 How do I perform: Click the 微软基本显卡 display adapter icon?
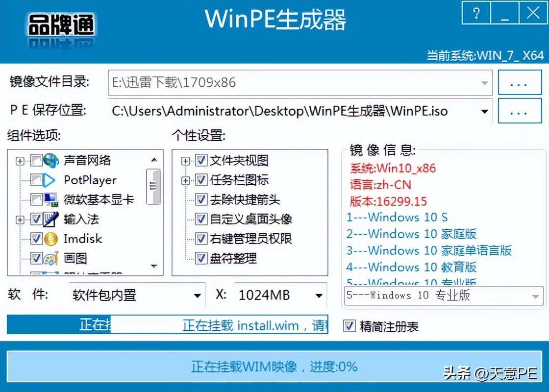tap(51, 199)
